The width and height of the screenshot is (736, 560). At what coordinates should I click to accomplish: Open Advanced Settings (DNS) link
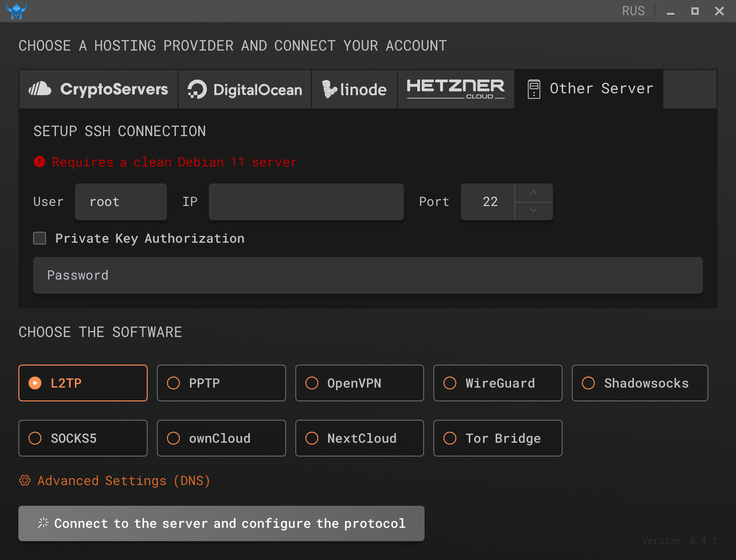point(124,481)
